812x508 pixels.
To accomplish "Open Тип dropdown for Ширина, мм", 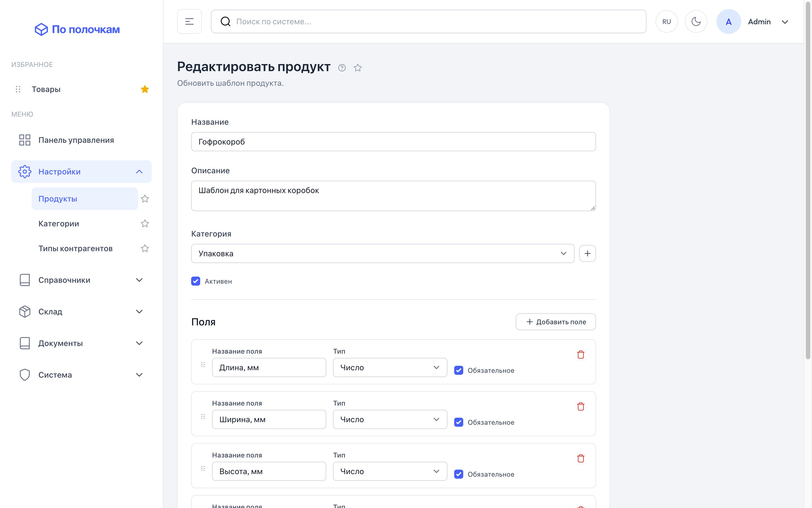I will pos(390,419).
